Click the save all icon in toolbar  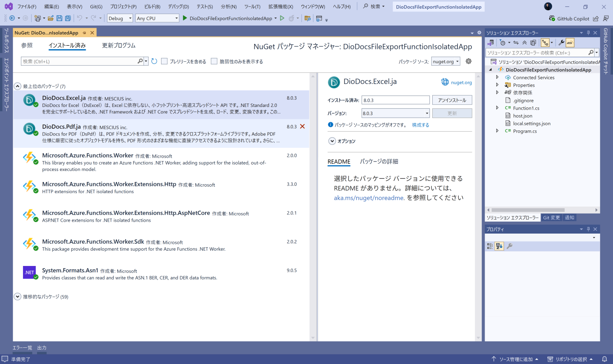(68, 18)
